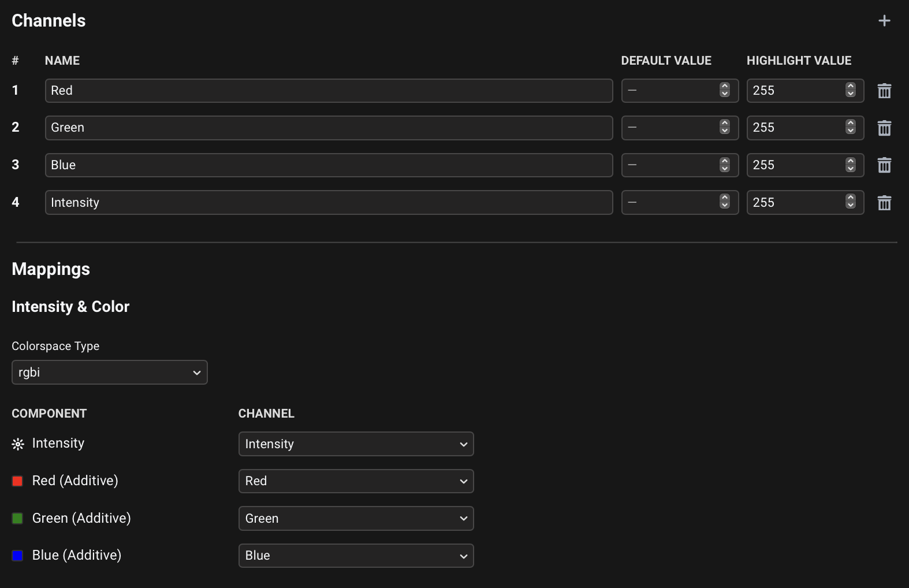The height and width of the screenshot is (588, 909).
Task: Open the channel dropdown for Blue (Additive)
Action: point(356,556)
